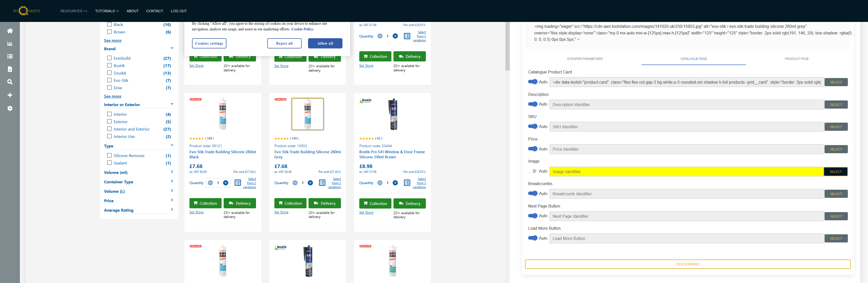Viewport: 868px width, 283px height.
Task: Click star rating with 63 reviews
Action: (x=366, y=138)
